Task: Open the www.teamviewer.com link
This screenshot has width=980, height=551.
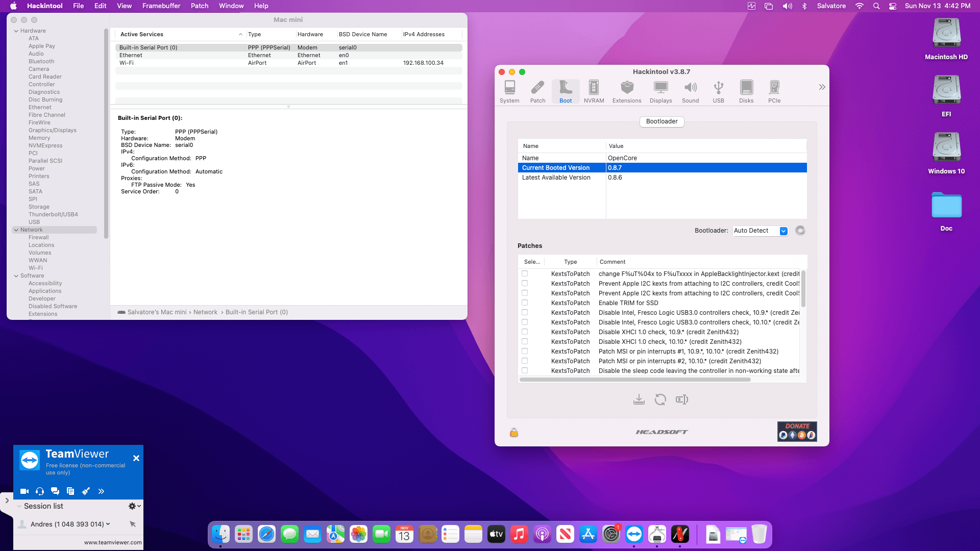Action: pos(113,542)
